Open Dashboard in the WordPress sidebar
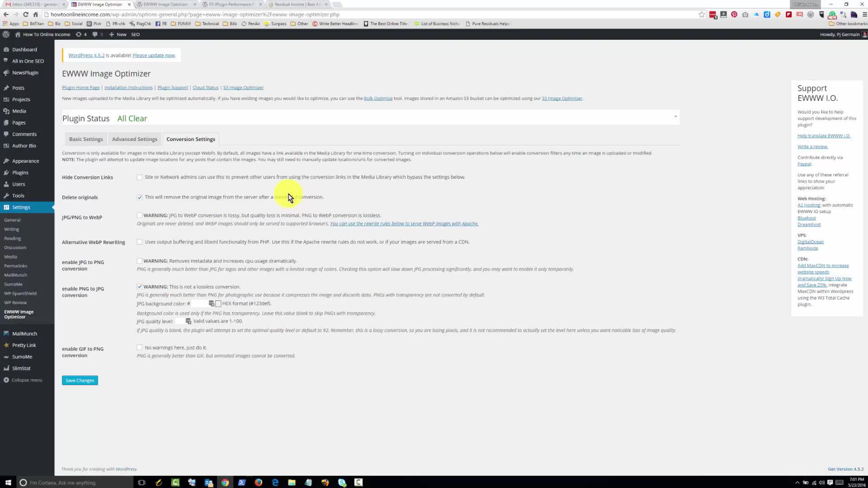868x488 pixels. click(24, 49)
